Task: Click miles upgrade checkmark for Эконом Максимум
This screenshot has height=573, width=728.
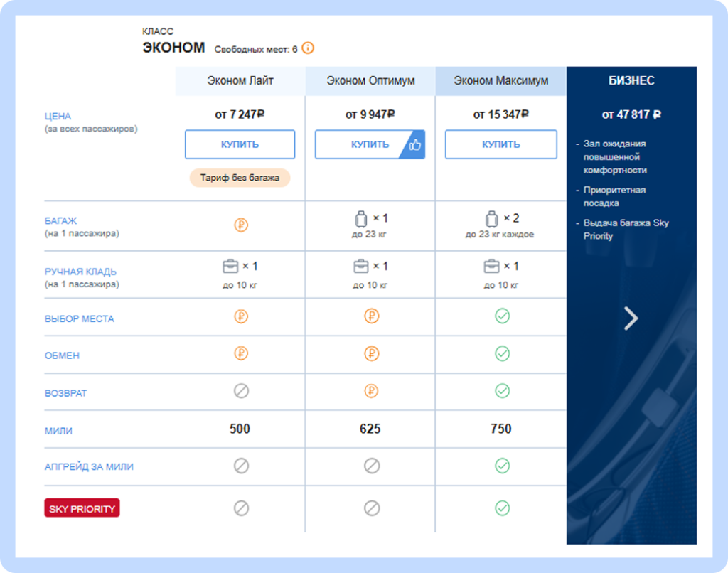Action: click(x=502, y=466)
